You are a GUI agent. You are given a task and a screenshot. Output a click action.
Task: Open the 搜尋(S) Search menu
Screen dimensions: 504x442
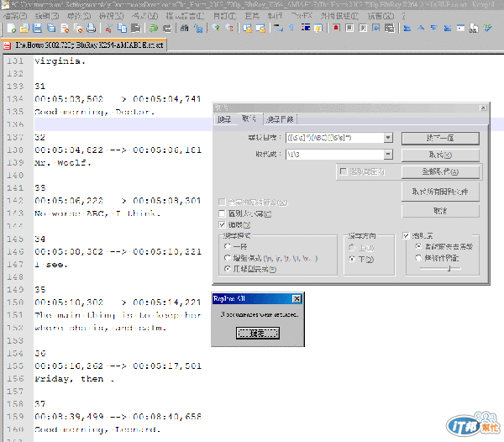tap(79, 16)
